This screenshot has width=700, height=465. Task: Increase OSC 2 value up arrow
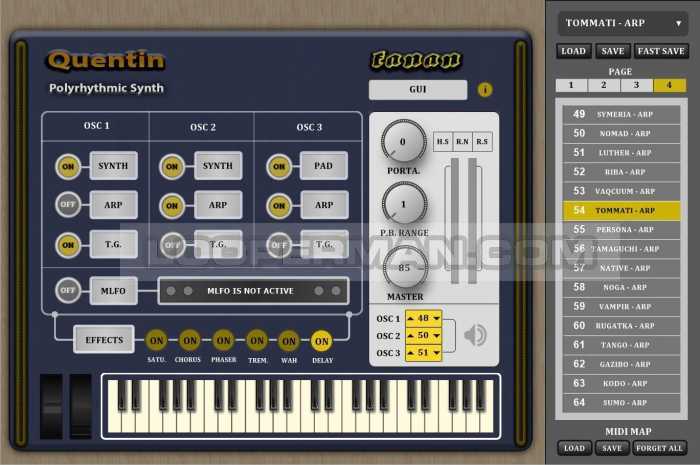[x=411, y=335]
